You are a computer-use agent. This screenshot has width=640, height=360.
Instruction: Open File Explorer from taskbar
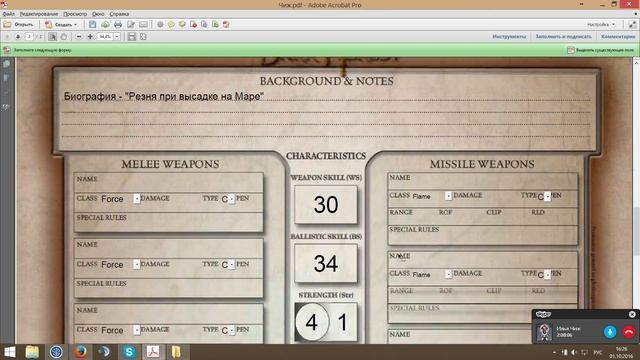pyautogui.click(x=32, y=352)
